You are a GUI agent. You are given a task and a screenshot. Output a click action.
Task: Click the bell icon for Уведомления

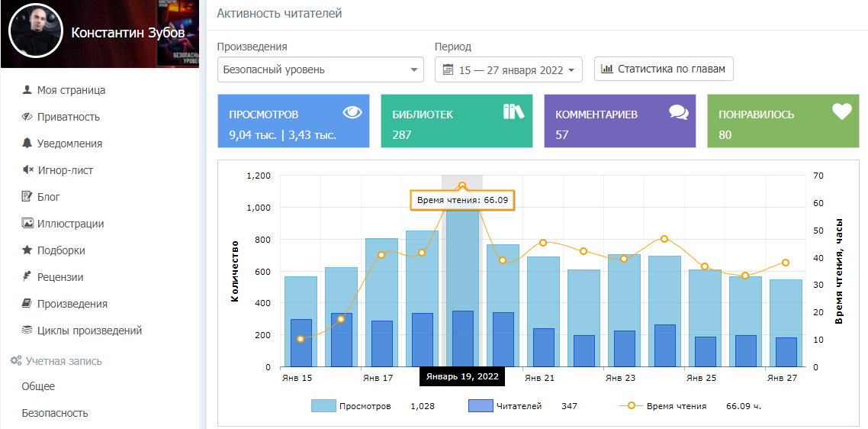(x=27, y=144)
